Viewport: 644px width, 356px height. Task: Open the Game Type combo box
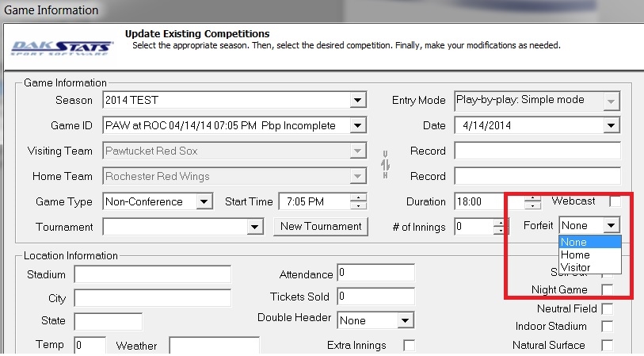204,202
